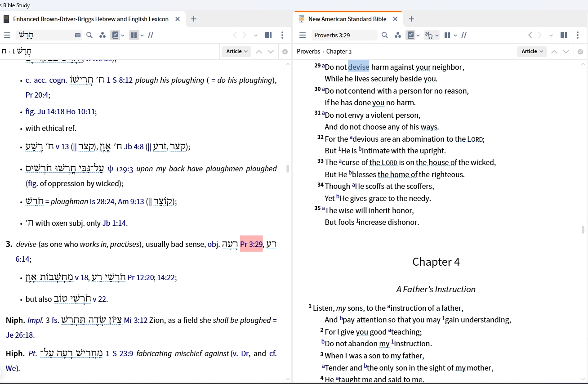Close the Brown-Driver-Briggs Lexicon tab
Image resolution: width=588 pixels, height=384 pixels.
(x=178, y=19)
